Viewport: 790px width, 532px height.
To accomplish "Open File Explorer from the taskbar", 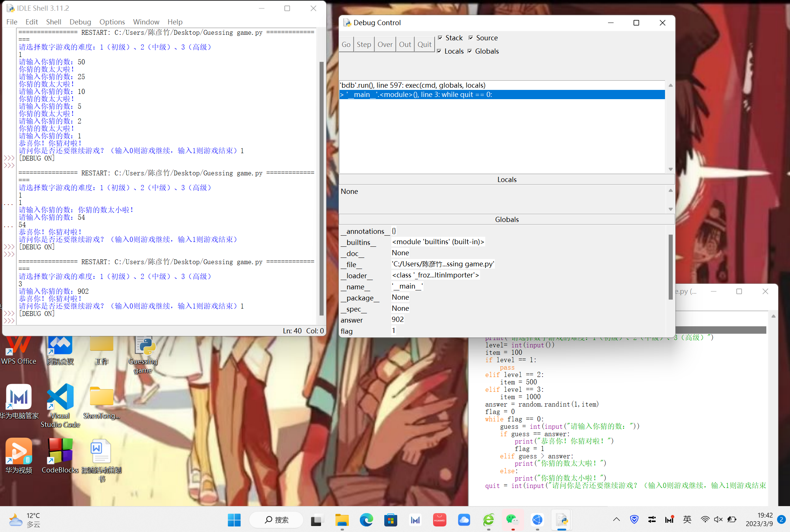I will tap(342, 520).
